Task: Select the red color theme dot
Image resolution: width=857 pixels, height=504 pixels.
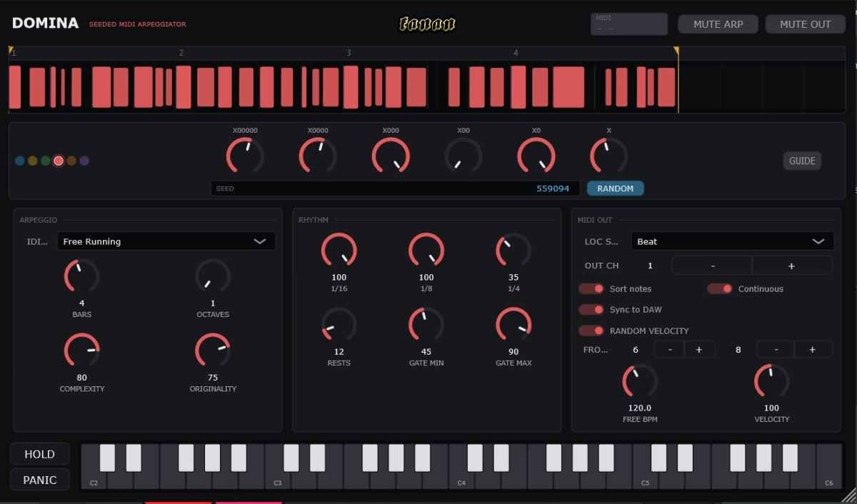Action: click(x=59, y=161)
